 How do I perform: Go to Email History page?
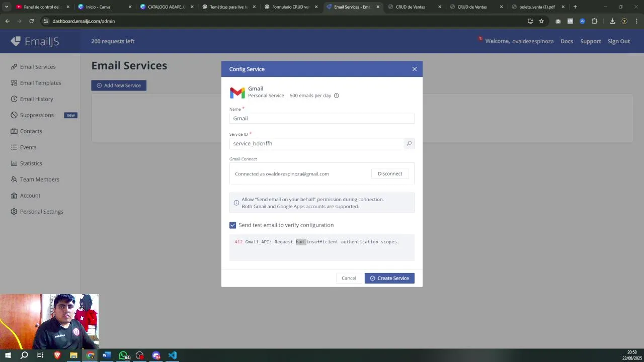pos(32,99)
